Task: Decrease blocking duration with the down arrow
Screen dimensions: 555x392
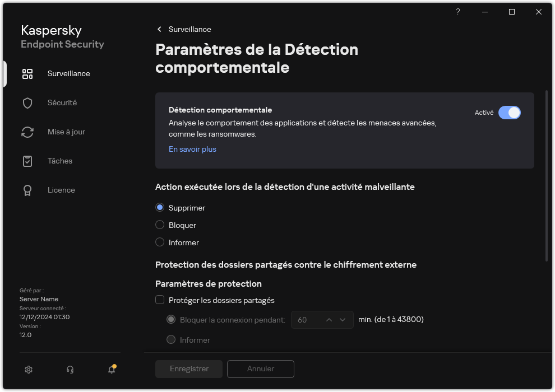Action: click(343, 319)
